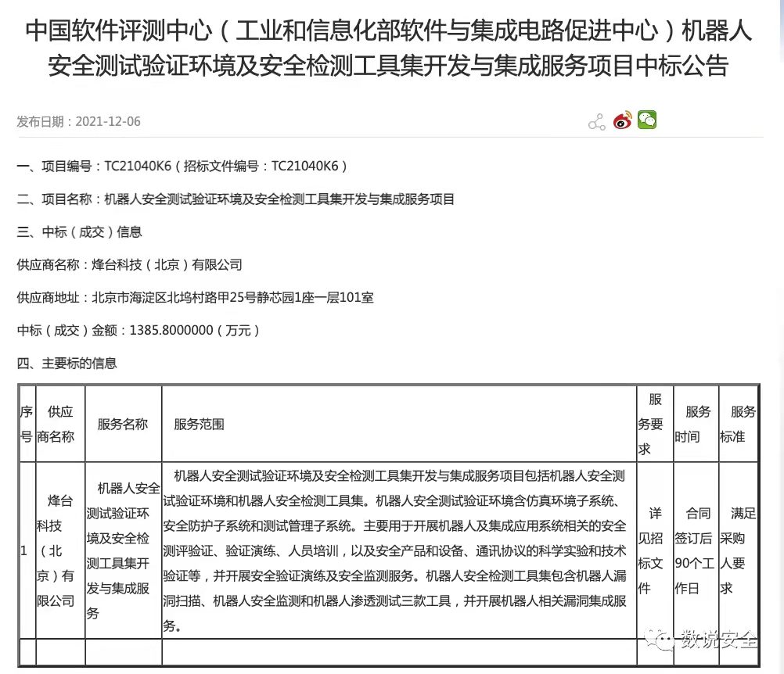This screenshot has height=674, width=784.
Task: Click the 服务范围 column header
Action: tap(399, 424)
